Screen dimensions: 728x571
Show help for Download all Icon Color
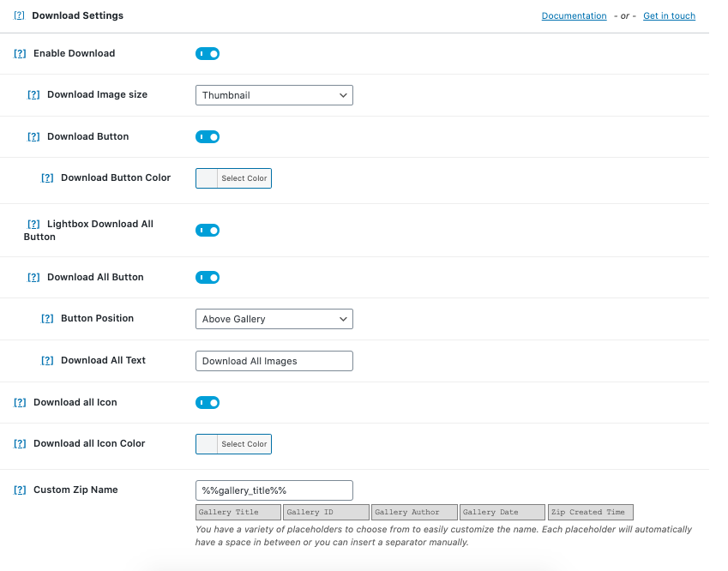pyautogui.click(x=20, y=443)
